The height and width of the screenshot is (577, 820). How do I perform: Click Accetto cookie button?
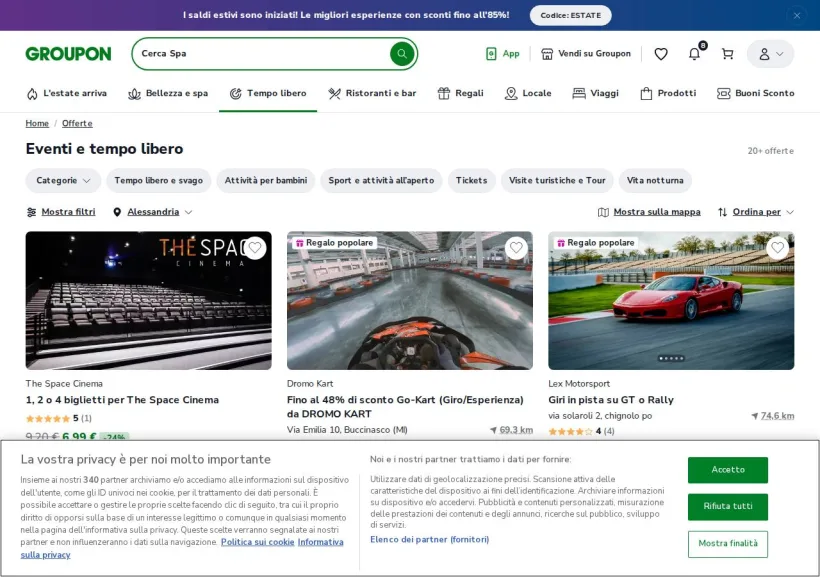coord(727,470)
